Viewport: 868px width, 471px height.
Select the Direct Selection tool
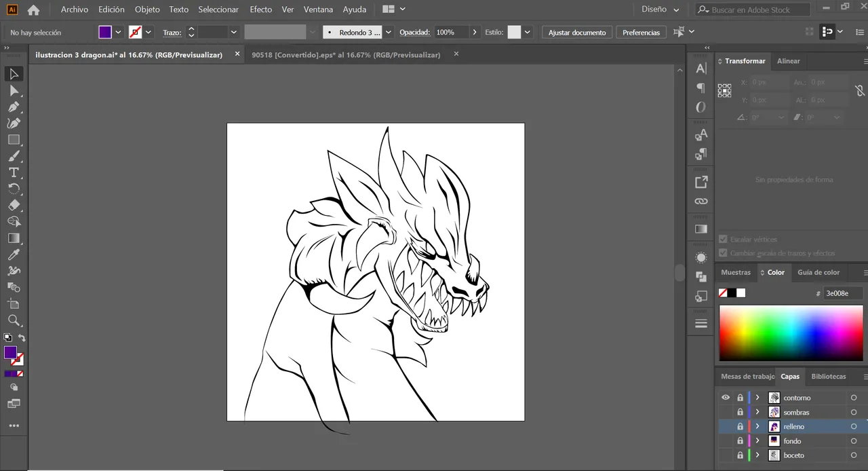click(x=14, y=90)
